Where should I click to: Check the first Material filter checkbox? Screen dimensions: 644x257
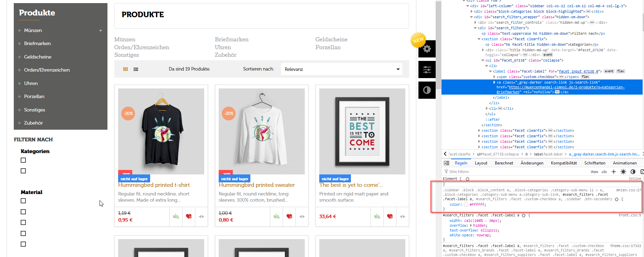pos(23,201)
